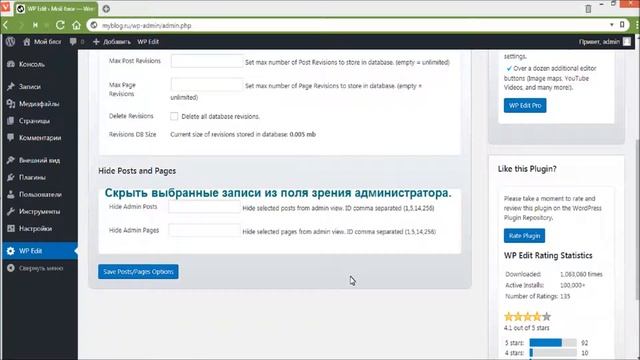This screenshot has width=640, height=360.
Task: Open the Внешний вид appearance menu
Action: click(39, 160)
